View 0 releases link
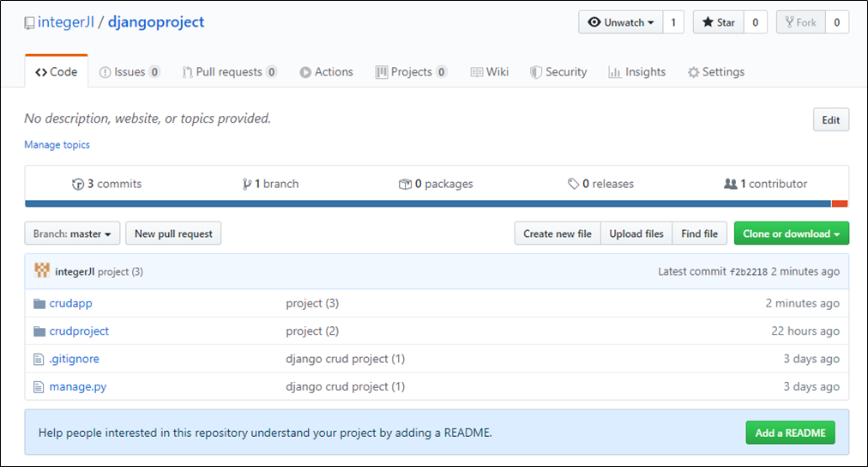Image resolution: width=868 pixels, height=467 pixels. pyautogui.click(x=600, y=184)
